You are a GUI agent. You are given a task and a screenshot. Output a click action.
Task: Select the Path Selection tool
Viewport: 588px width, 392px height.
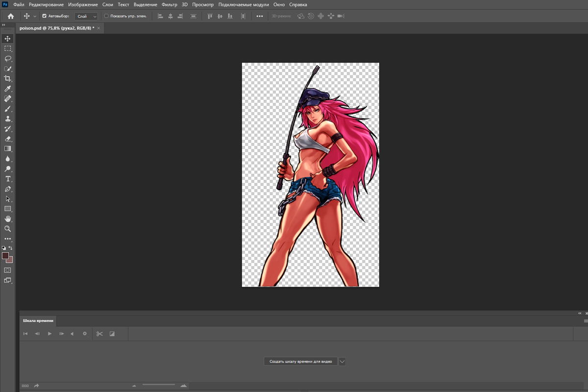point(8,199)
